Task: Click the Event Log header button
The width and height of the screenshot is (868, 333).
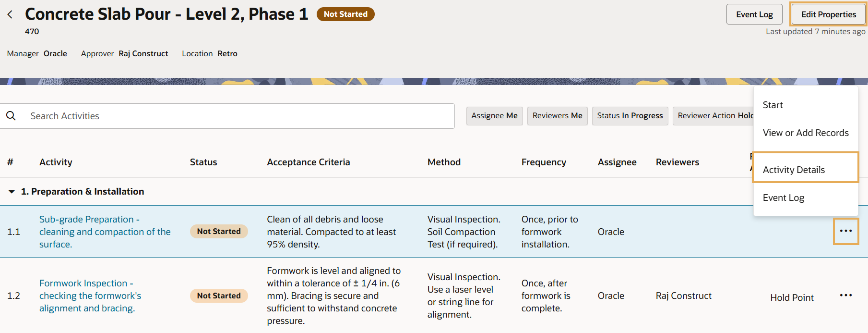Action: pos(754,14)
